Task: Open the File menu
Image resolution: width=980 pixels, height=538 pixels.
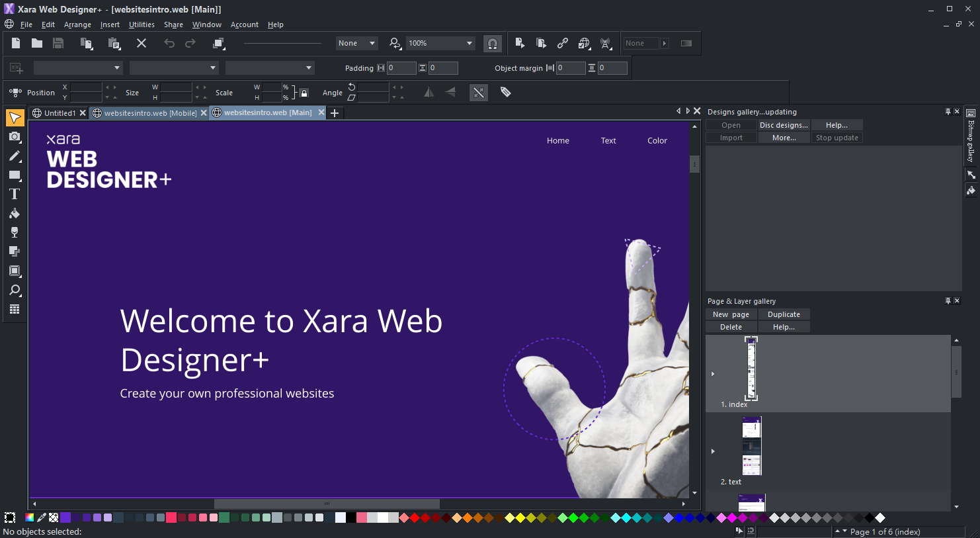Action: click(26, 24)
